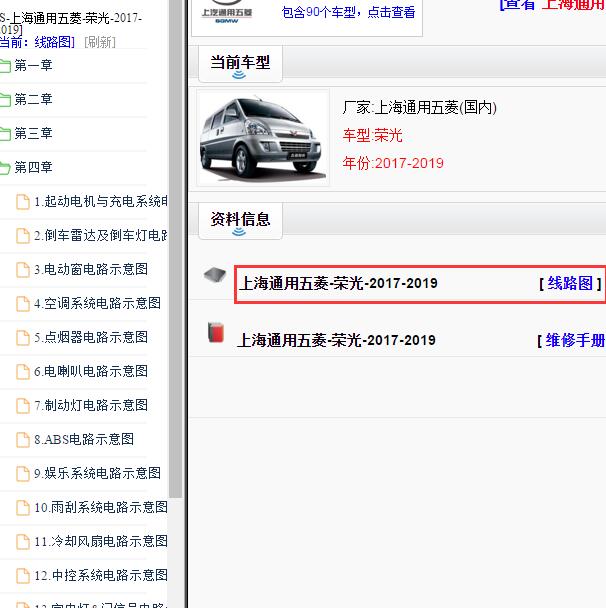Open 9.娱乐系统电路示意图

97,473
